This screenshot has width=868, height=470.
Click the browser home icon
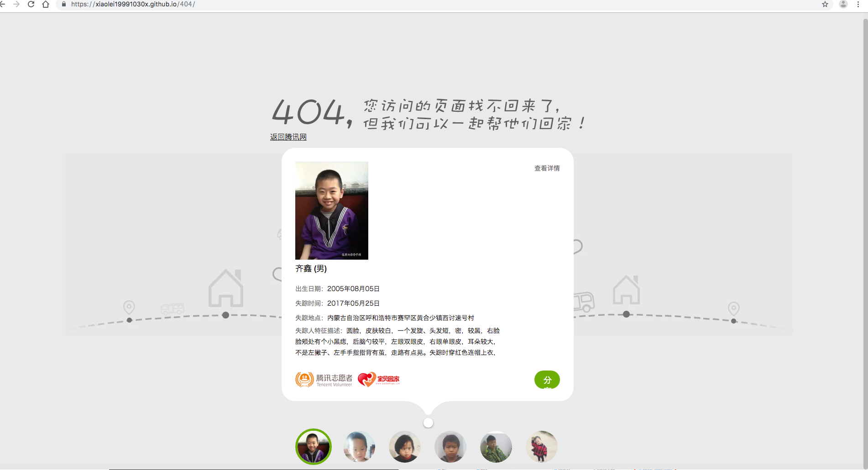46,5
